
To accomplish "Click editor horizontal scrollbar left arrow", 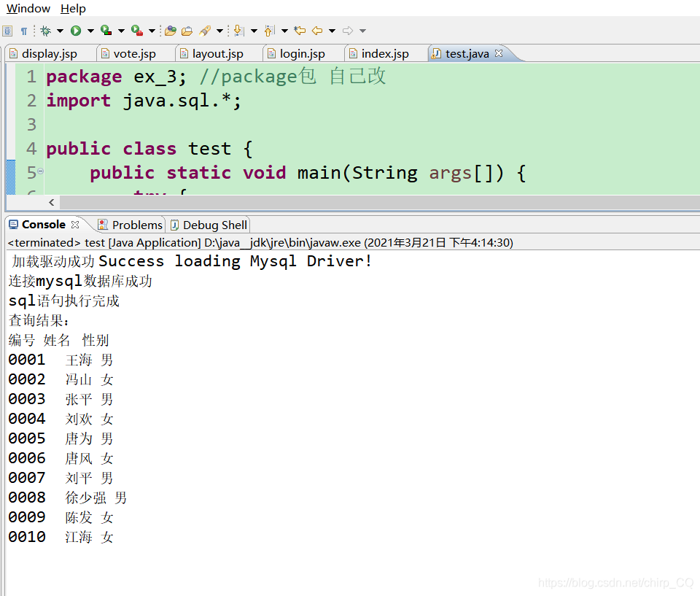I will [51, 202].
